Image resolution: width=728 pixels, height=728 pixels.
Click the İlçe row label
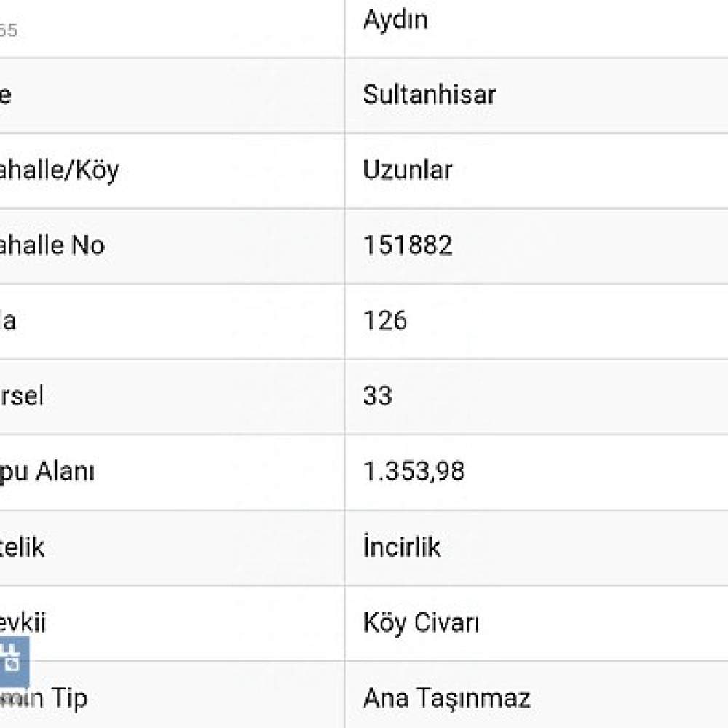pyautogui.click(x=6, y=95)
